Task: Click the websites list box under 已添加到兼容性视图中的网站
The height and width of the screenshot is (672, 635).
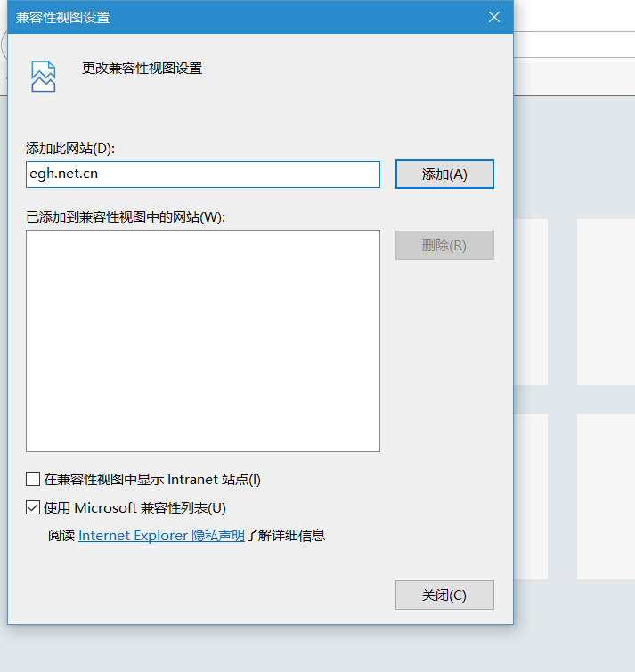Action: pos(203,341)
